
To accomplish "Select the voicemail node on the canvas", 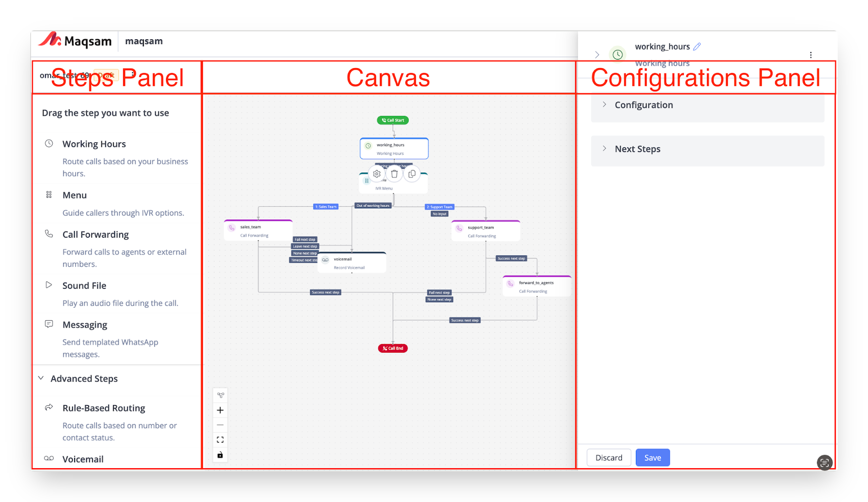I will pos(352,263).
